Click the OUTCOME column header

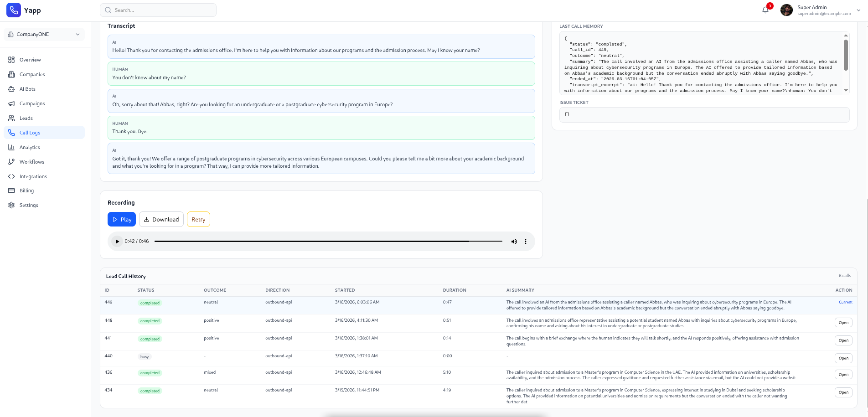[x=215, y=290]
